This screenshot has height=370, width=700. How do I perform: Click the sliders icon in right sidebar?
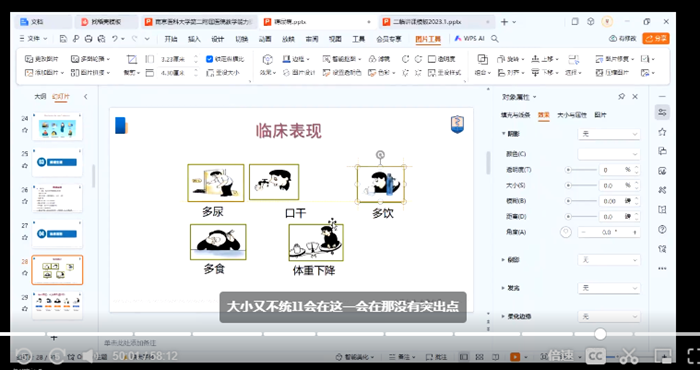[662, 112]
